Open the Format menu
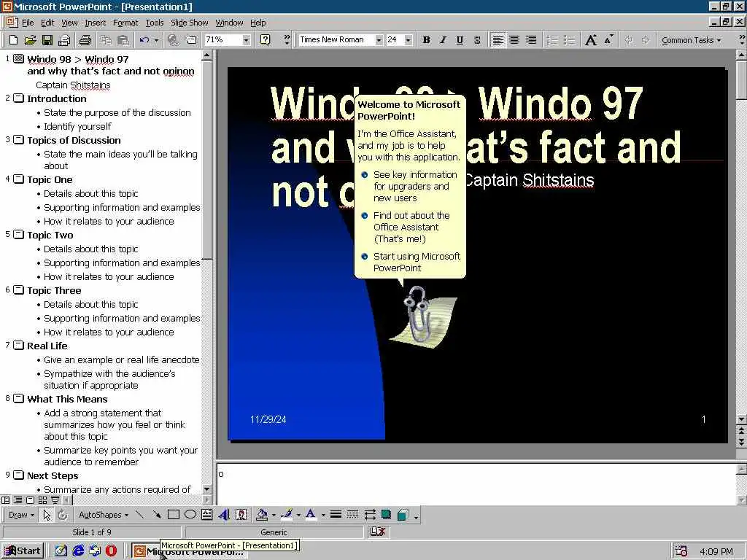 pos(125,23)
